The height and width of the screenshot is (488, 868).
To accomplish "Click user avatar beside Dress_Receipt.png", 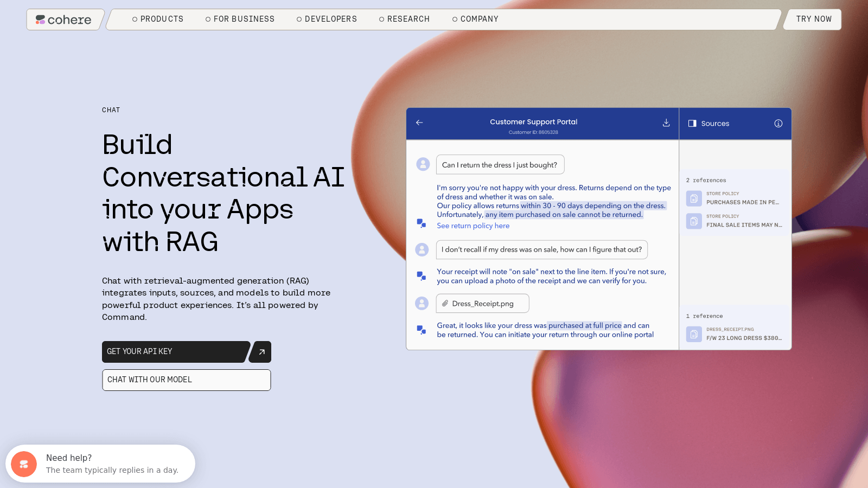I will point(422,303).
